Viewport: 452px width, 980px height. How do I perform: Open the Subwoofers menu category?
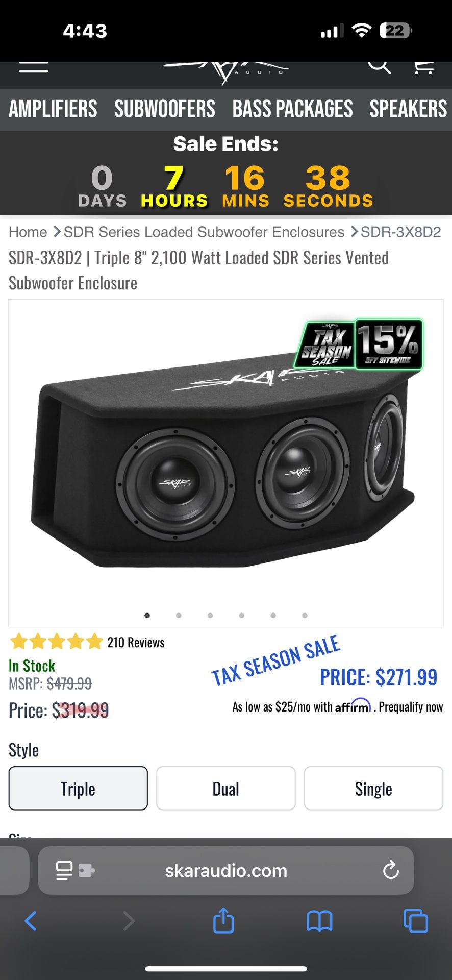coord(165,109)
